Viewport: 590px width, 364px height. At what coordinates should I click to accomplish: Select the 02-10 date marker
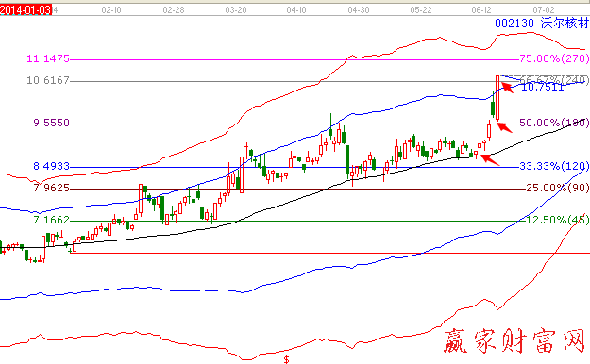(x=111, y=10)
